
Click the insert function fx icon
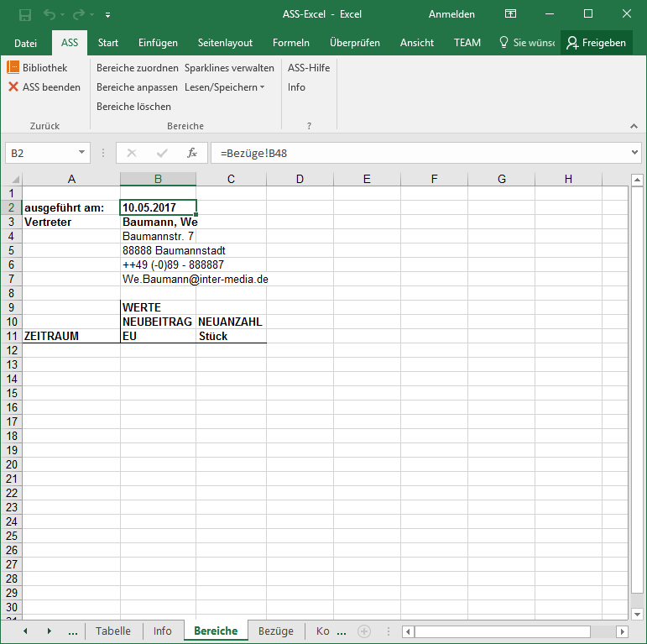[x=191, y=153]
